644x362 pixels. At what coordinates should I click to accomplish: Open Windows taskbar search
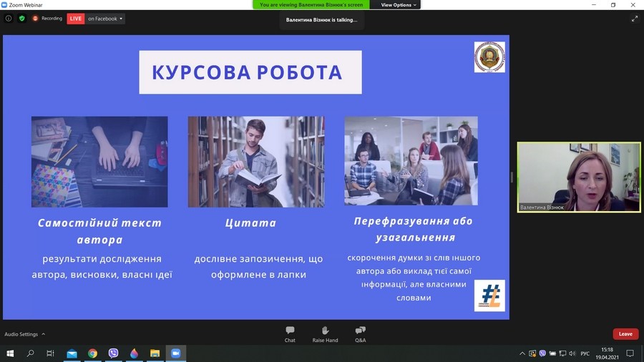(x=30, y=353)
